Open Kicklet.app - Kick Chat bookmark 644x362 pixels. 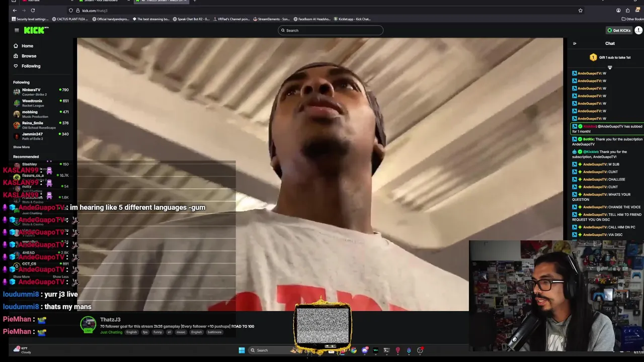tap(352, 19)
